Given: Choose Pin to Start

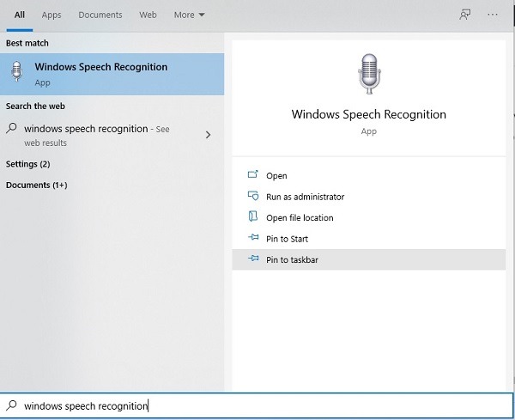Looking at the screenshot, I should click(x=368, y=239).
